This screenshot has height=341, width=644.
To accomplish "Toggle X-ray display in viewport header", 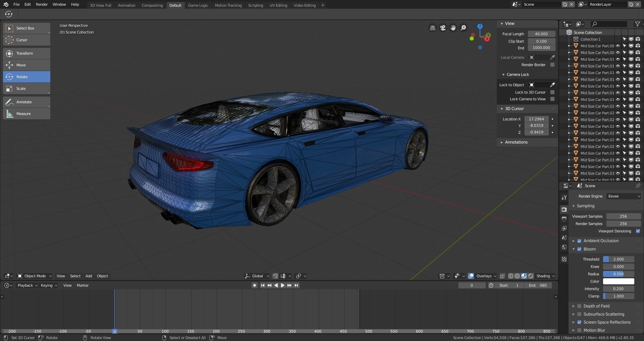I will [502, 276].
